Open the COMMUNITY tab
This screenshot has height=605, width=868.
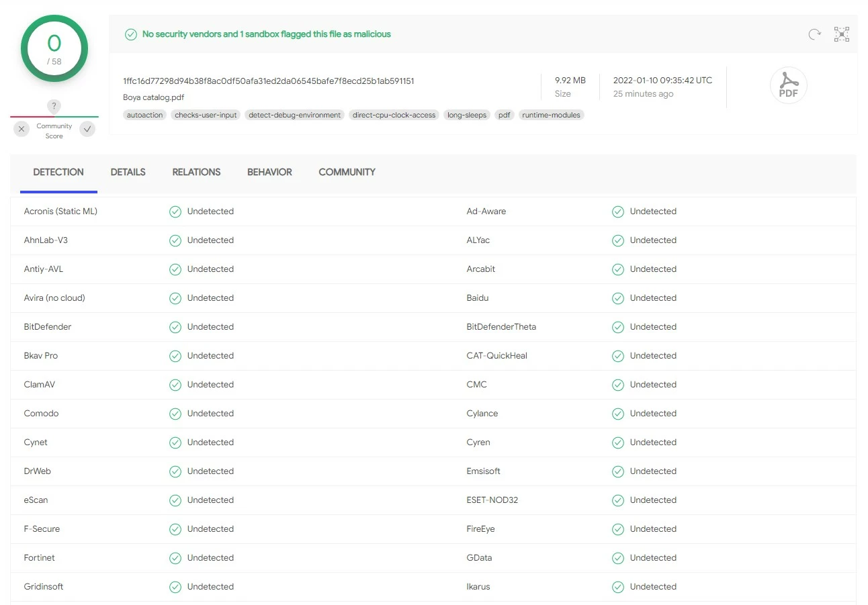(x=347, y=172)
